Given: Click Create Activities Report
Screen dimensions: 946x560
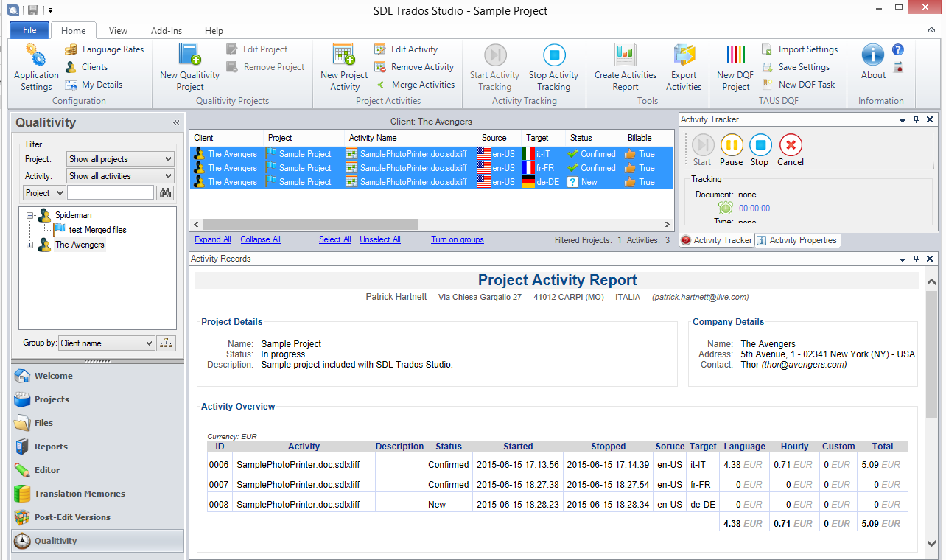Looking at the screenshot, I should pyautogui.click(x=626, y=67).
